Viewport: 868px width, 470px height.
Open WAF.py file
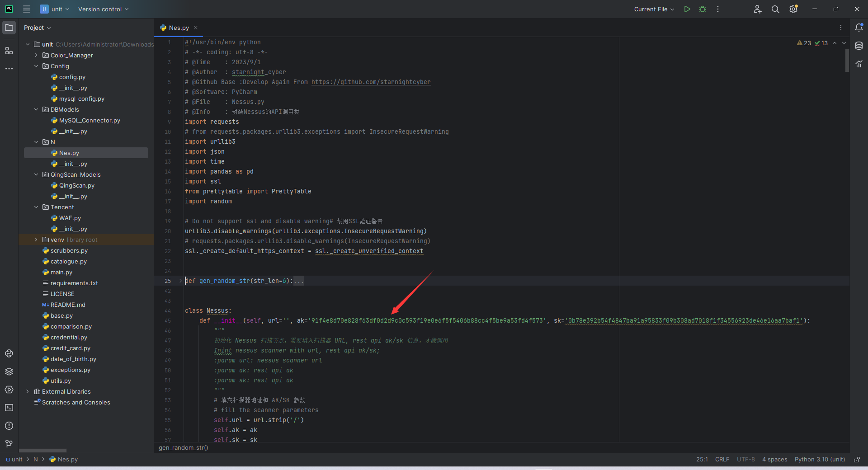point(70,218)
